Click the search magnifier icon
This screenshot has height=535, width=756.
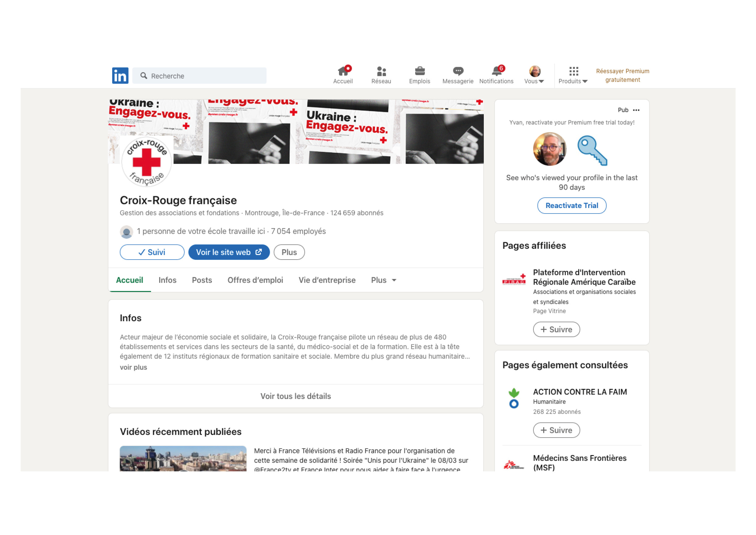[x=144, y=76]
